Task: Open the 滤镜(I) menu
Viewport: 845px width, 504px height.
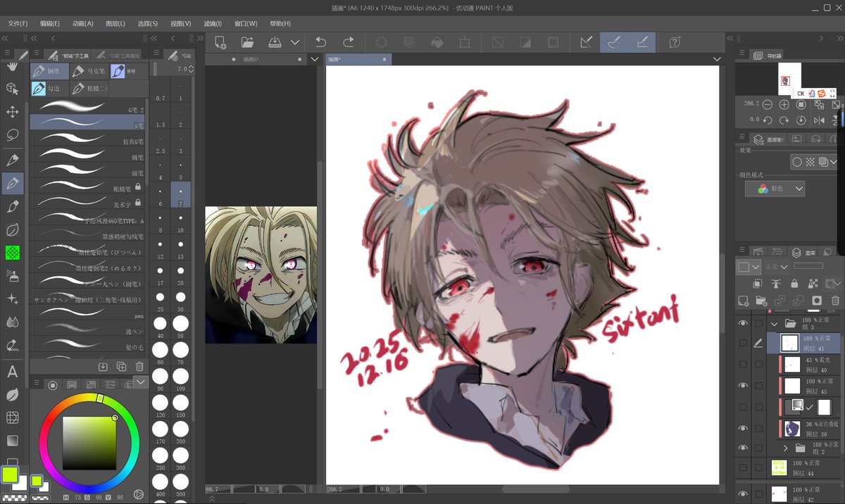Action: point(213,23)
